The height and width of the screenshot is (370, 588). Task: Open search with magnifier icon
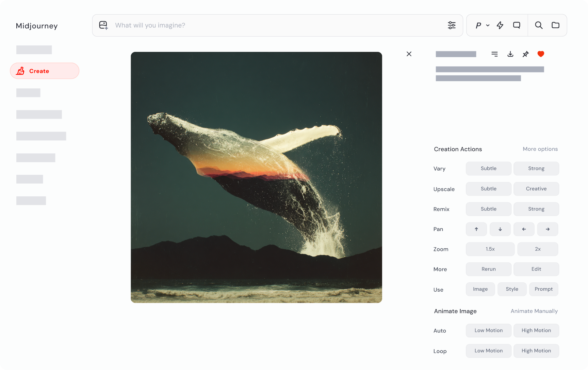[539, 25]
